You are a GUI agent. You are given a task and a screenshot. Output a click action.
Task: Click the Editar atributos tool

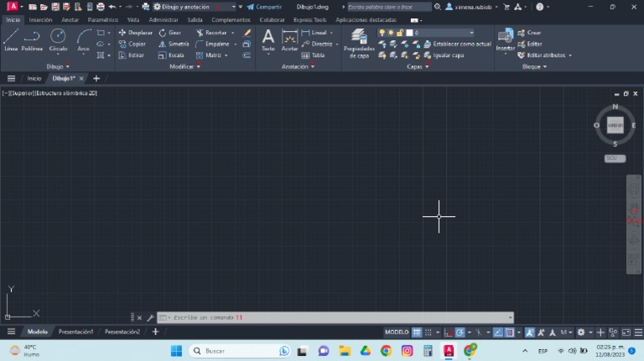pyautogui.click(x=542, y=55)
